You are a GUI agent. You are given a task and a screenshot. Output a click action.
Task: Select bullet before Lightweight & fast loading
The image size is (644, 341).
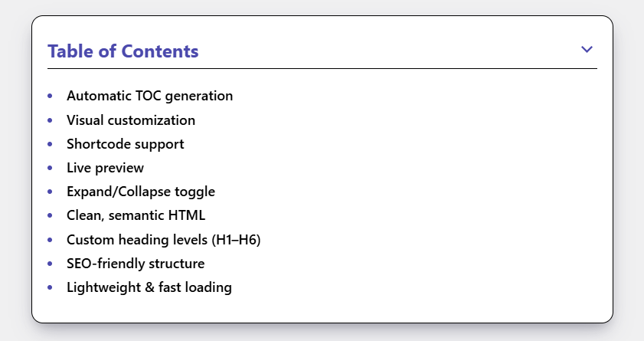tap(50, 287)
